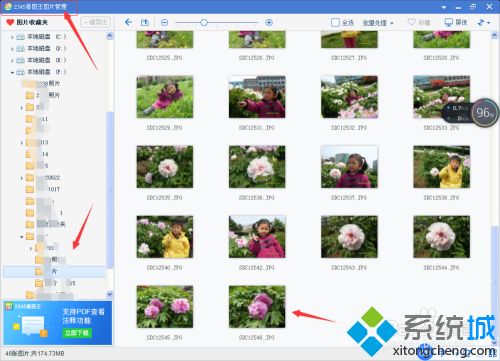The height and width of the screenshot is (361, 500).
Task: Select thumbnail SDC12546.JPG purple peony
Action: click(x=257, y=307)
